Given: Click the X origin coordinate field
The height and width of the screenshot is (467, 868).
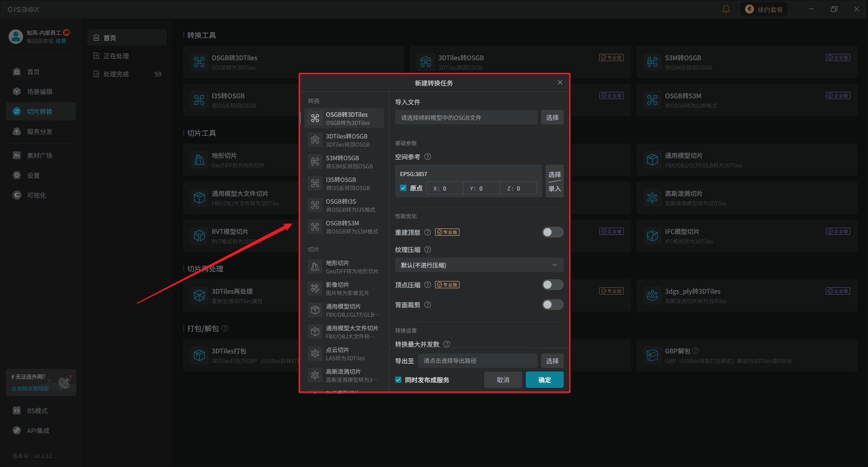Looking at the screenshot, I should [444, 188].
